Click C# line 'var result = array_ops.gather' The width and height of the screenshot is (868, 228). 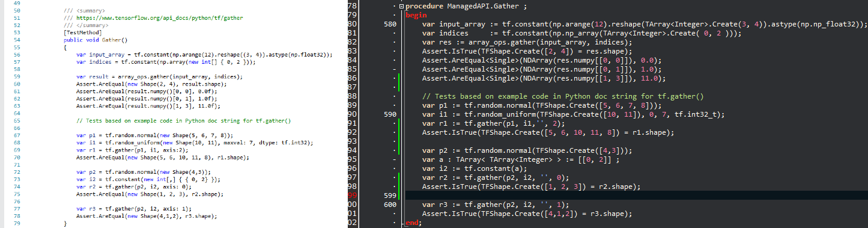click(159, 77)
